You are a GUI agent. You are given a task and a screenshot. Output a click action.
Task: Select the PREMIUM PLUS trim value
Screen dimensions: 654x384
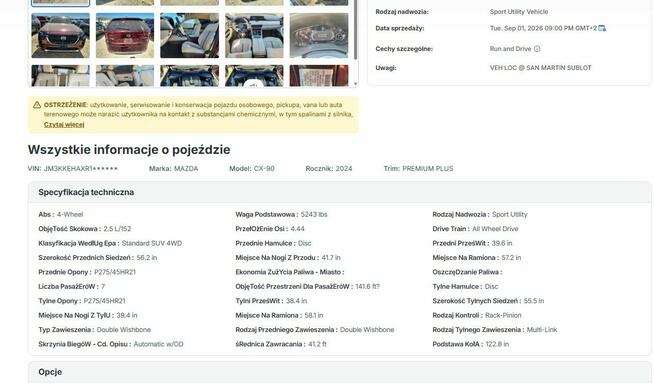428,169
